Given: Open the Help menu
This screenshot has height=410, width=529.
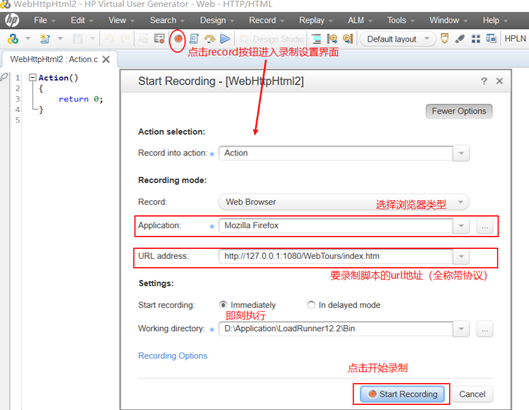Looking at the screenshot, I should (x=495, y=21).
